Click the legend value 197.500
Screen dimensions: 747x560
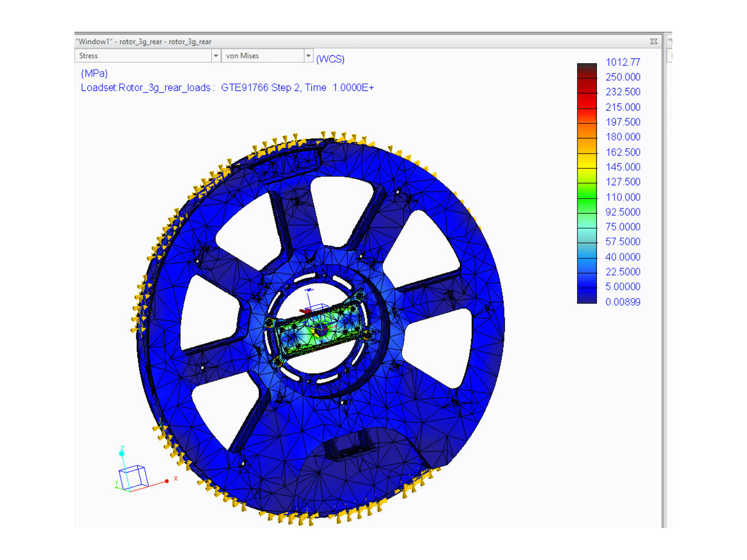pyautogui.click(x=622, y=122)
